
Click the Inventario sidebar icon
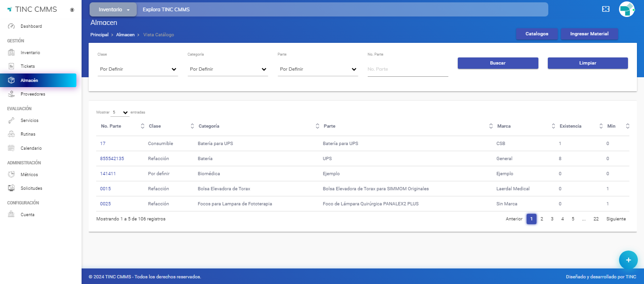coord(12,53)
